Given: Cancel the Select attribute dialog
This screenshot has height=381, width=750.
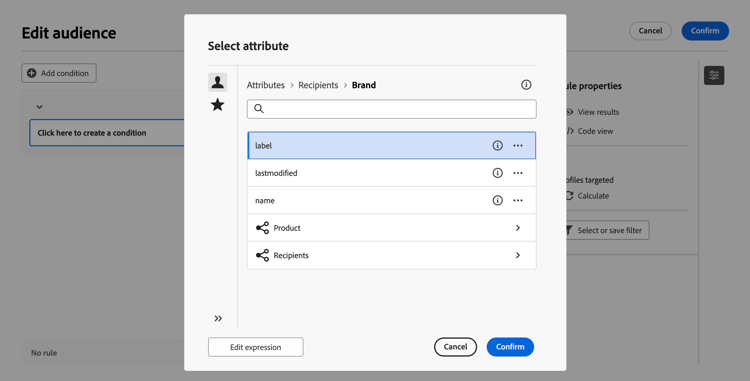Looking at the screenshot, I should tap(455, 347).
